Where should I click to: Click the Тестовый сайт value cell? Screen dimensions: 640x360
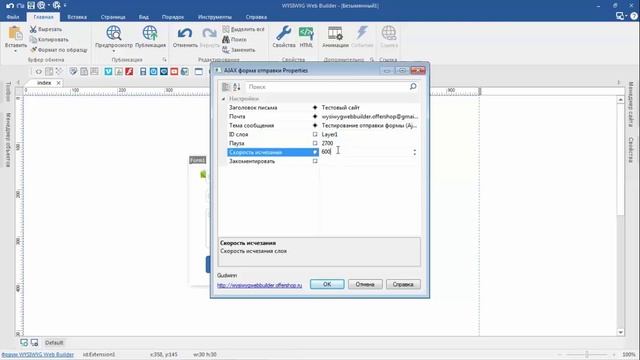[369, 107]
